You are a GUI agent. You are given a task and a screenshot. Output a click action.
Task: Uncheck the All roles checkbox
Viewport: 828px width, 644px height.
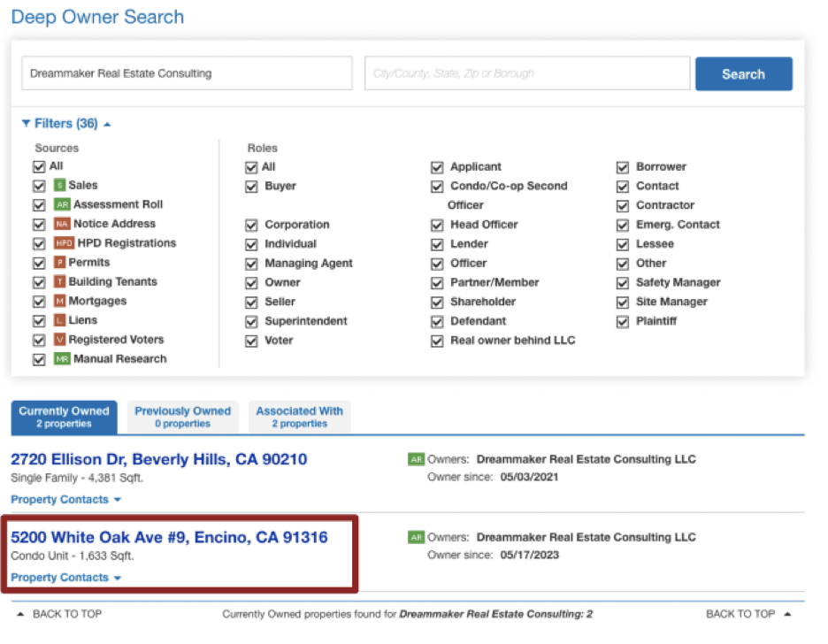(x=251, y=168)
